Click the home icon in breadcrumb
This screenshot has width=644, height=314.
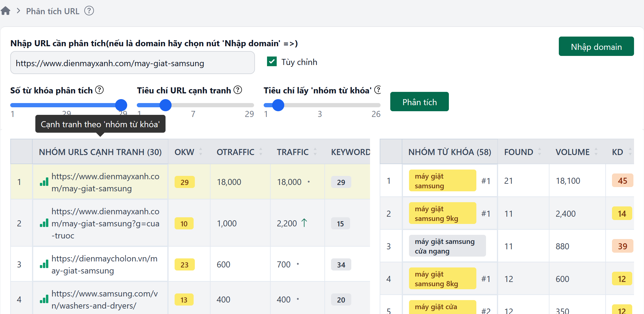pos(5,11)
